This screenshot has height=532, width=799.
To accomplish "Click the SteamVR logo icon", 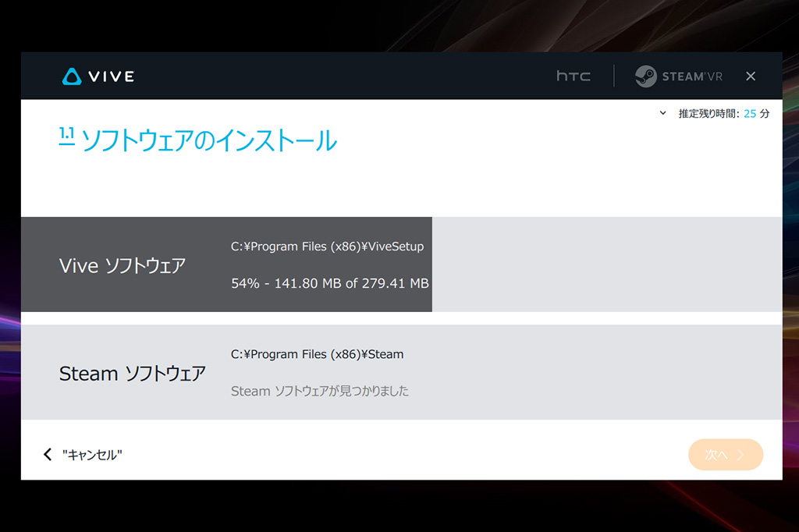I will pos(645,76).
